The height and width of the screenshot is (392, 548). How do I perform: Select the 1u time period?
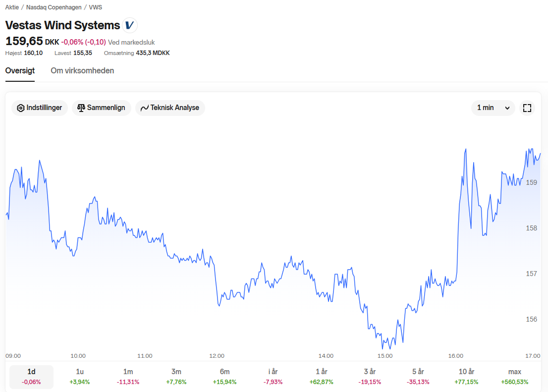[80, 377]
